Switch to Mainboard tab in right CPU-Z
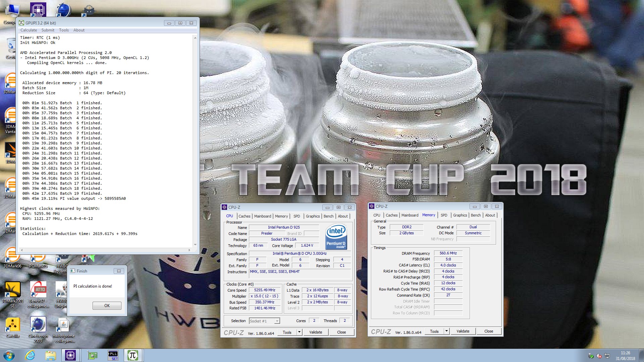 coord(410,215)
